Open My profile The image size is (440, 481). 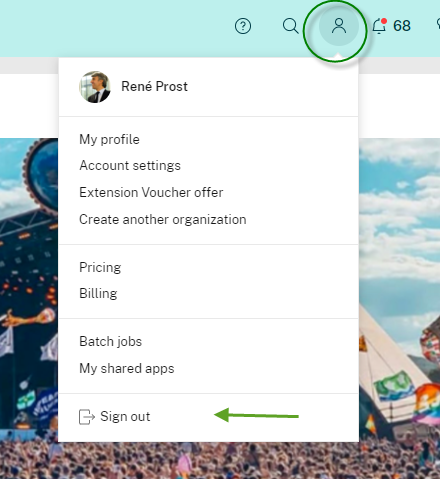click(109, 139)
